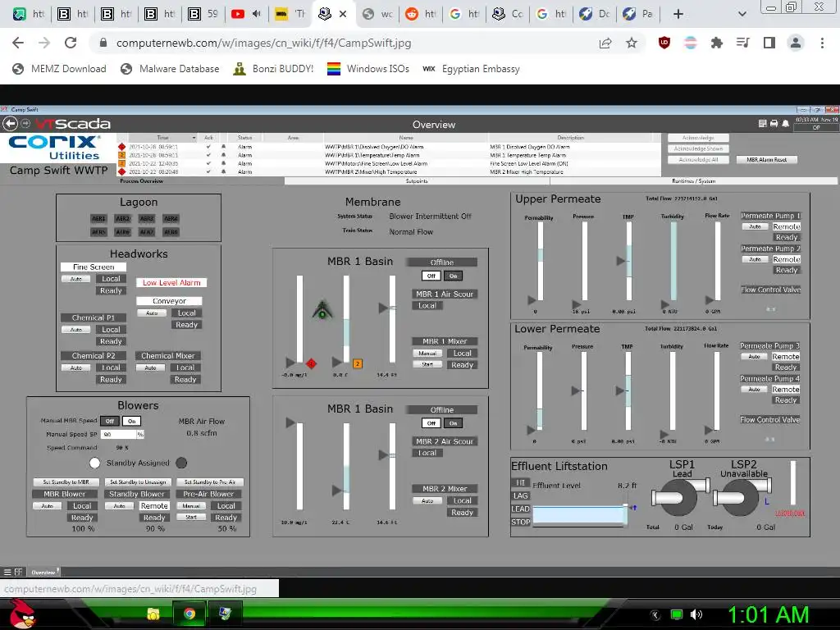The width and height of the screenshot is (840, 630).
Task: Click the network monitor tray icon
Action: (677, 614)
